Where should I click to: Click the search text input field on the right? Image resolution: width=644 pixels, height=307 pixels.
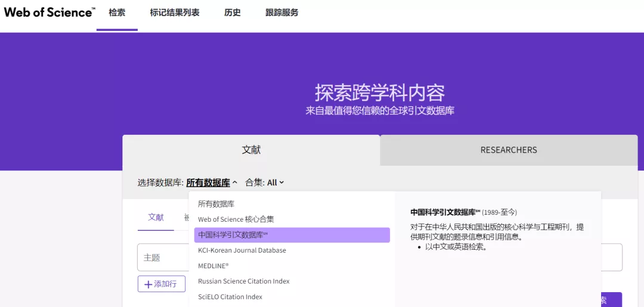(x=612, y=258)
